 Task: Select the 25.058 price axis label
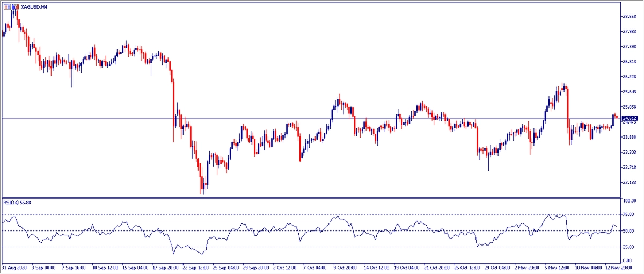(629, 107)
